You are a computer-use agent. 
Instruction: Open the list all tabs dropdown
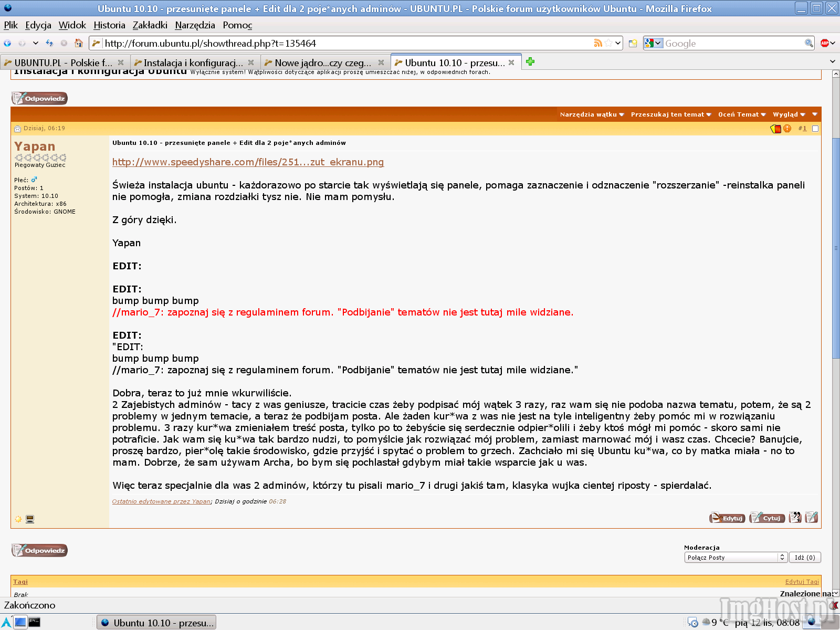(x=832, y=62)
